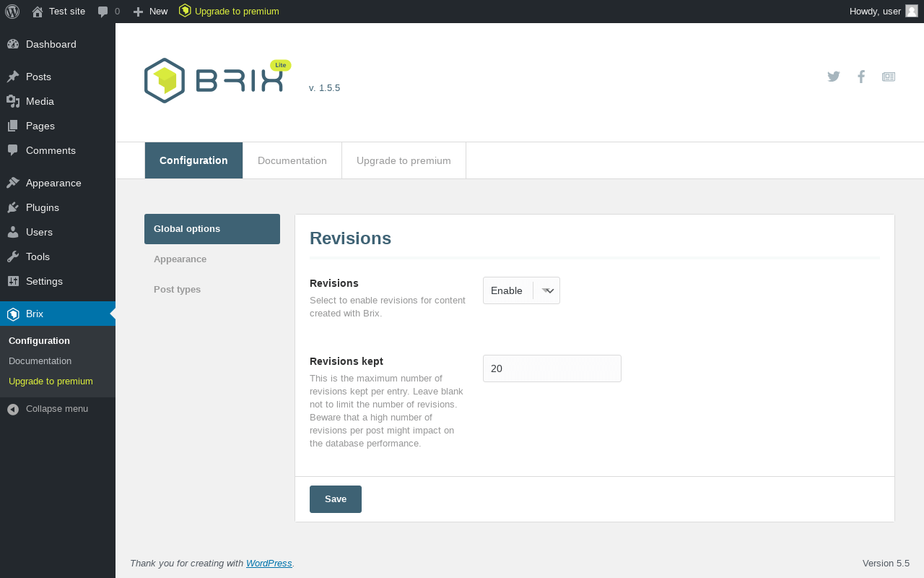Click the version text v. 1.5.5
924x578 pixels.
pyautogui.click(x=324, y=87)
